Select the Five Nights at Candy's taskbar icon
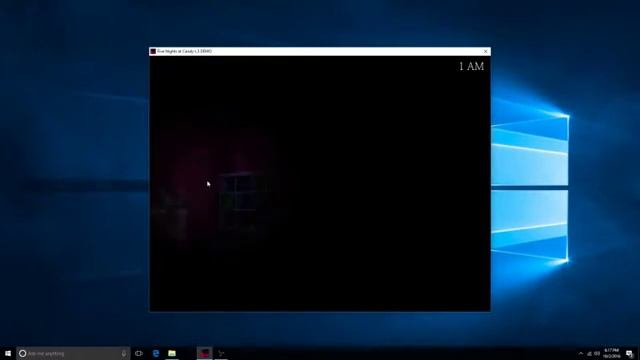Viewport: 640px width, 360px height. tap(204, 353)
